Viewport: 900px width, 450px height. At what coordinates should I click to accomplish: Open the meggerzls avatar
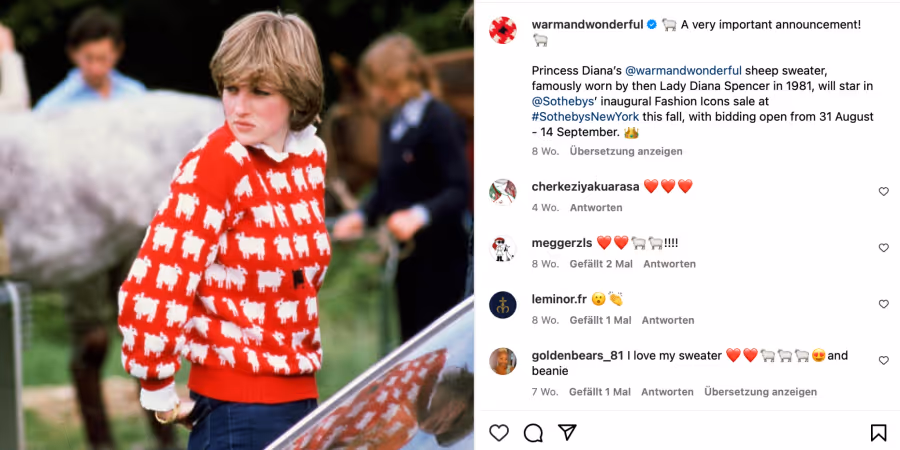[503, 249]
